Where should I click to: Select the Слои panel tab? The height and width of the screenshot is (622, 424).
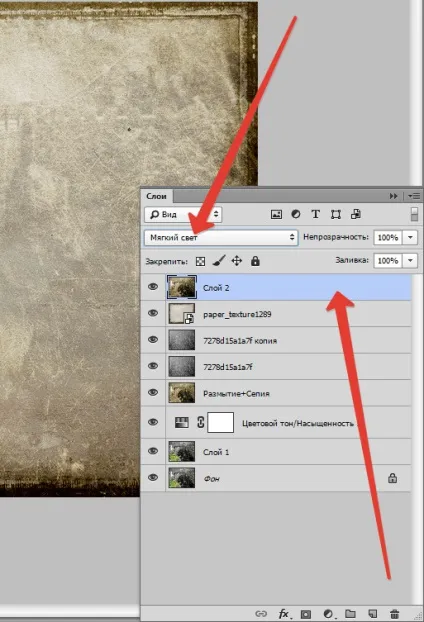(156, 196)
